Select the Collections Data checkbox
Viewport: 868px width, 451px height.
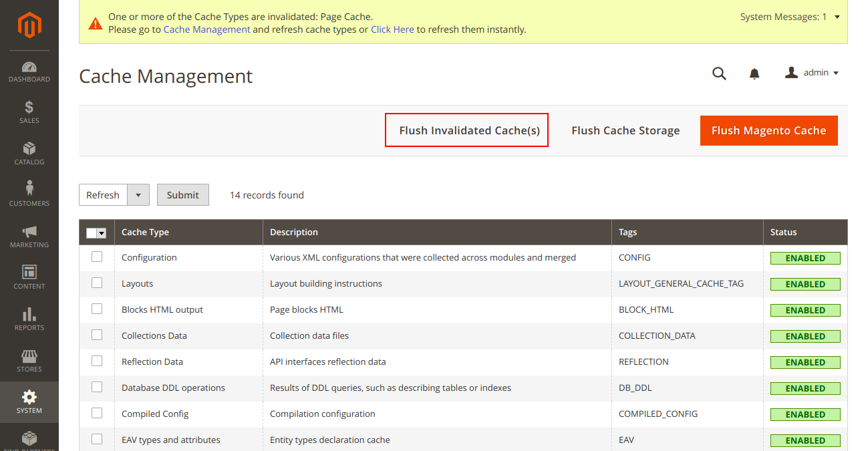(x=97, y=335)
